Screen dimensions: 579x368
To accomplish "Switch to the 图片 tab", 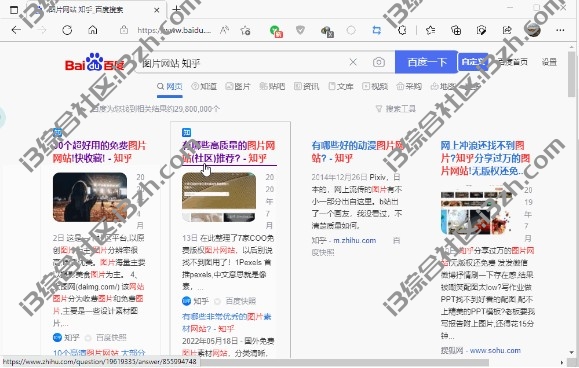I will (x=238, y=86).
